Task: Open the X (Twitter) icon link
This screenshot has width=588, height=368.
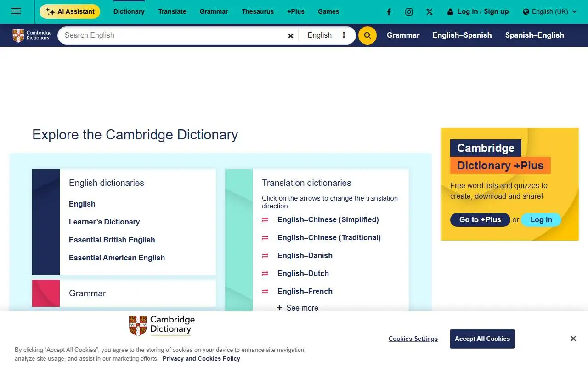Action: coord(429,12)
